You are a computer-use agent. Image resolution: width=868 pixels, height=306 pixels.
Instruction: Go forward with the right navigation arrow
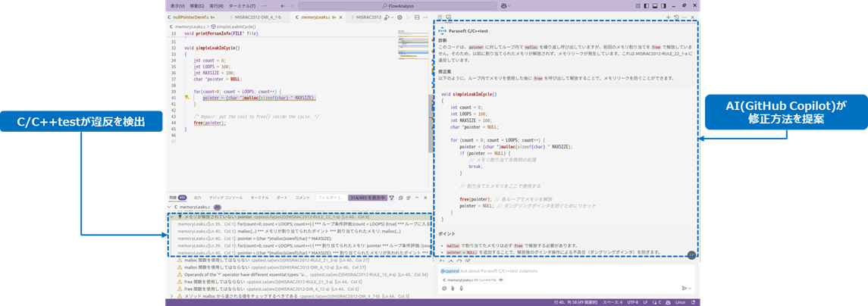point(293,5)
